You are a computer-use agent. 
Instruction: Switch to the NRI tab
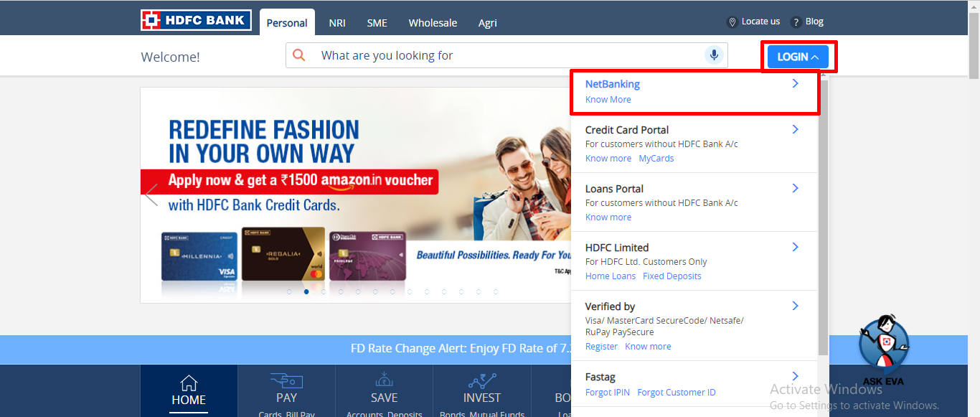pyautogui.click(x=336, y=22)
